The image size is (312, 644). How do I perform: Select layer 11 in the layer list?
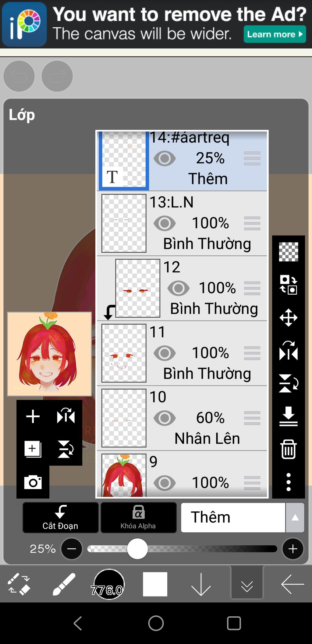coord(207,353)
